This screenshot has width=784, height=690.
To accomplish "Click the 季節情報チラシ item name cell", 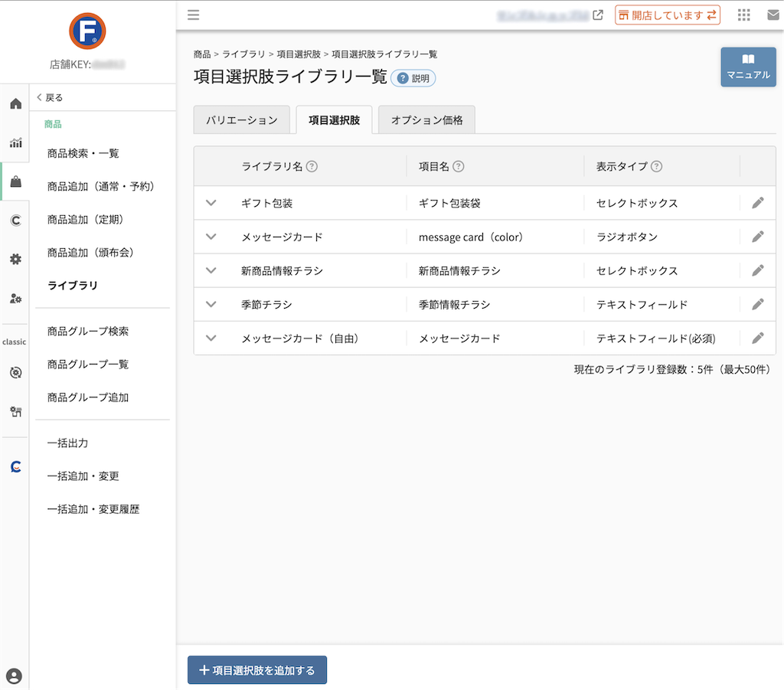I will [454, 305].
